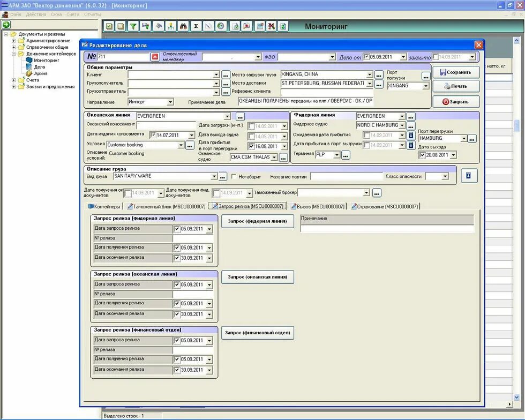
Task: Click the sigma sum toolbar icon
Action: (196, 26)
